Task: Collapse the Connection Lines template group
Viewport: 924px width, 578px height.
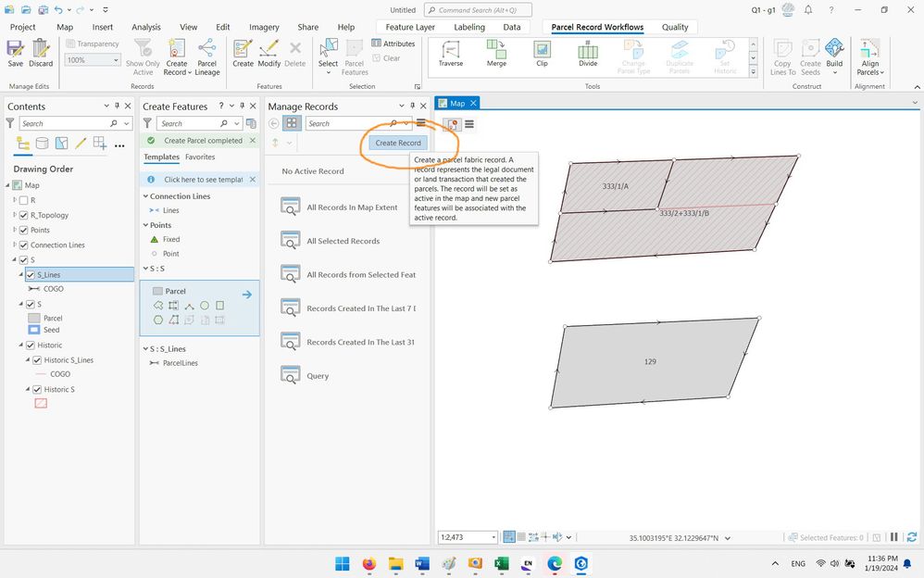Action: pyautogui.click(x=145, y=195)
